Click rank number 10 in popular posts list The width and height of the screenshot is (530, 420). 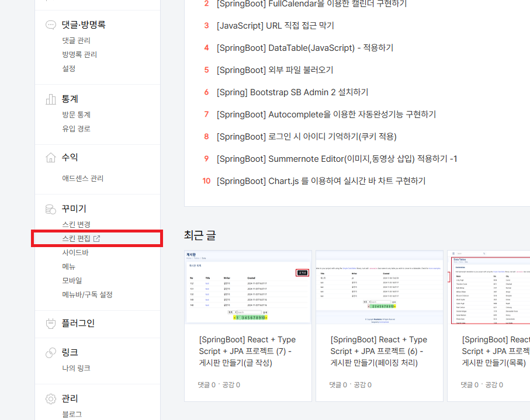206,181
